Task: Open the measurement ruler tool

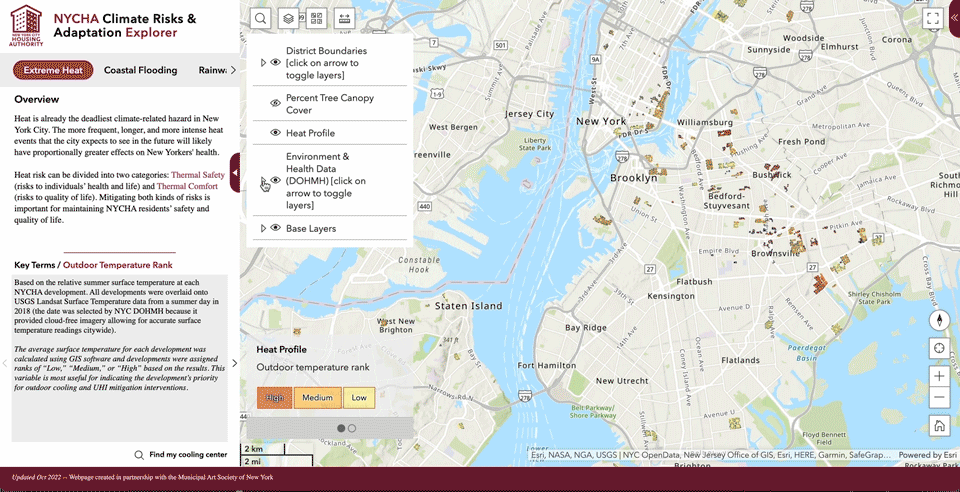Action: click(x=344, y=18)
